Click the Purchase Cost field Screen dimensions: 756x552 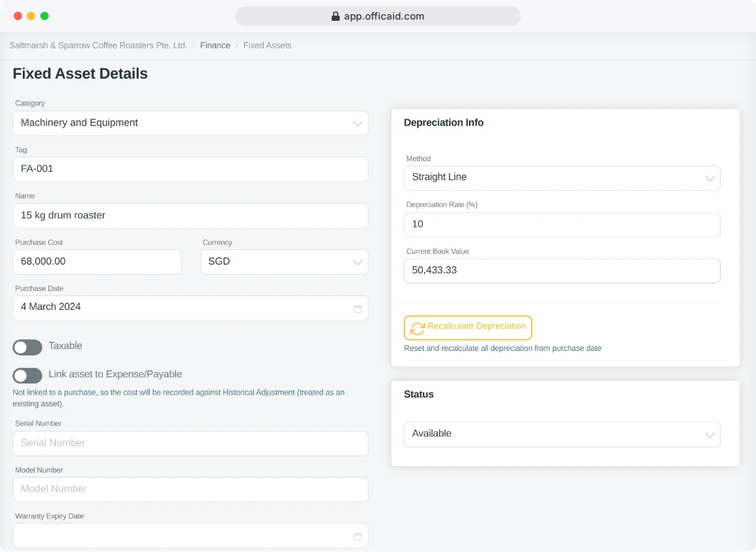tap(97, 262)
